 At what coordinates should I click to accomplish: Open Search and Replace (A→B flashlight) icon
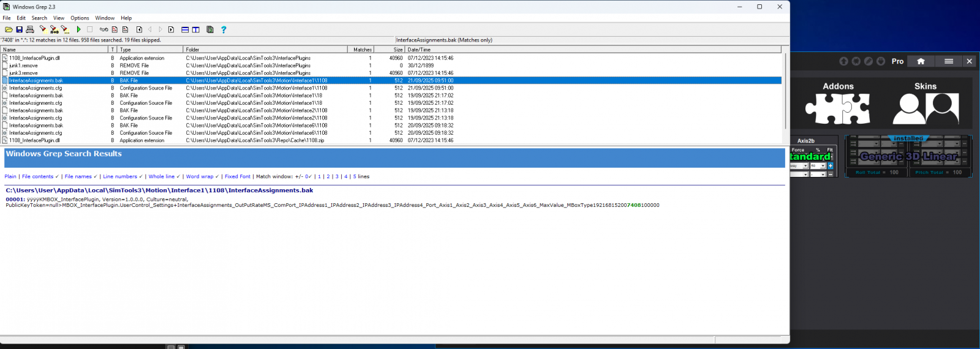pyautogui.click(x=54, y=29)
